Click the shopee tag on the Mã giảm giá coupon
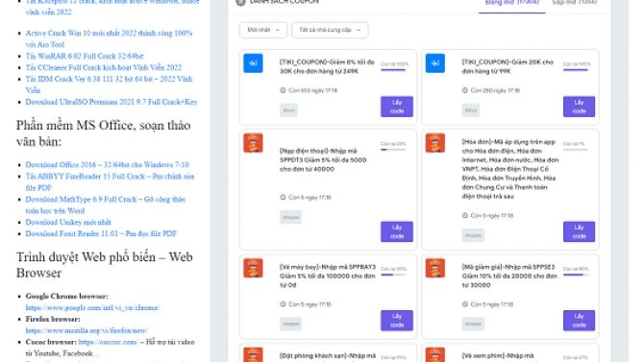 [473, 324]
